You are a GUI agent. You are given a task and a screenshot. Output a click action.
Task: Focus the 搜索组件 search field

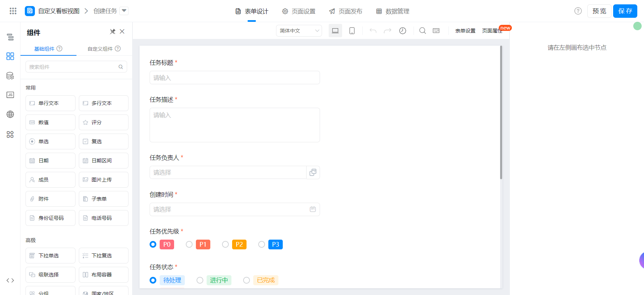pos(76,67)
